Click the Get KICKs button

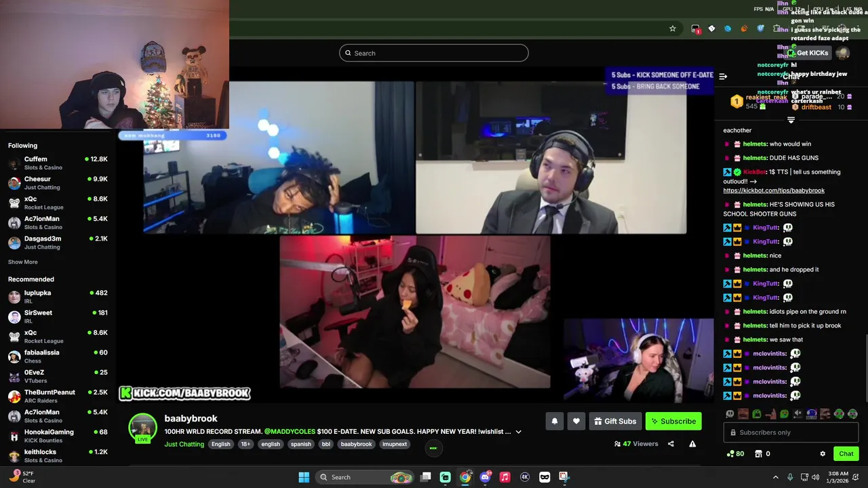(x=807, y=53)
